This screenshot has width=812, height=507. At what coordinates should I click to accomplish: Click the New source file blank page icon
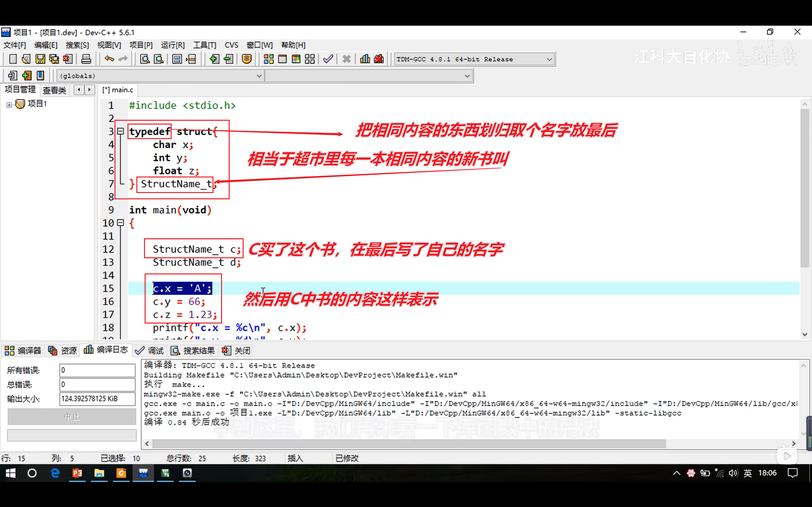coord(13,59)
